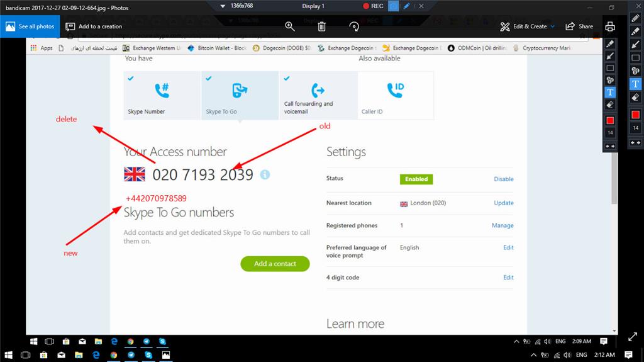Click the 1366x768 size label in Bandicam bar
Image resolution: width=644 pixels, height=362 pixels.
[x=242, y=6]
